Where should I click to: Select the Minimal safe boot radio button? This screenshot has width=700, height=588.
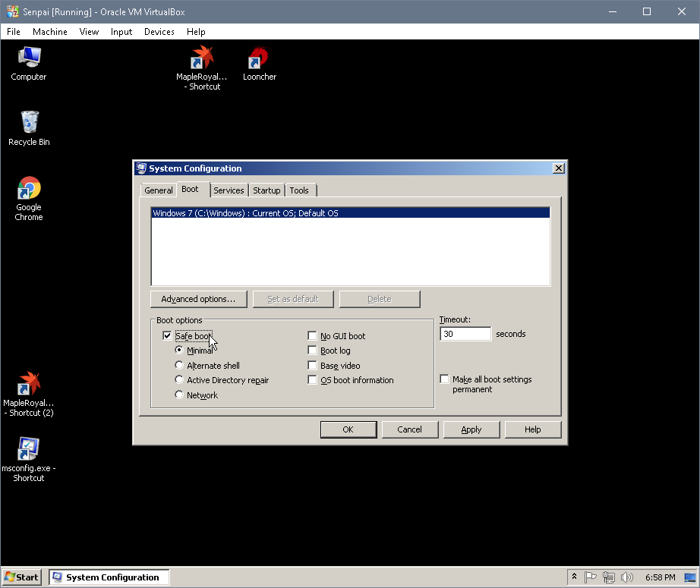(x=179, y=350)
